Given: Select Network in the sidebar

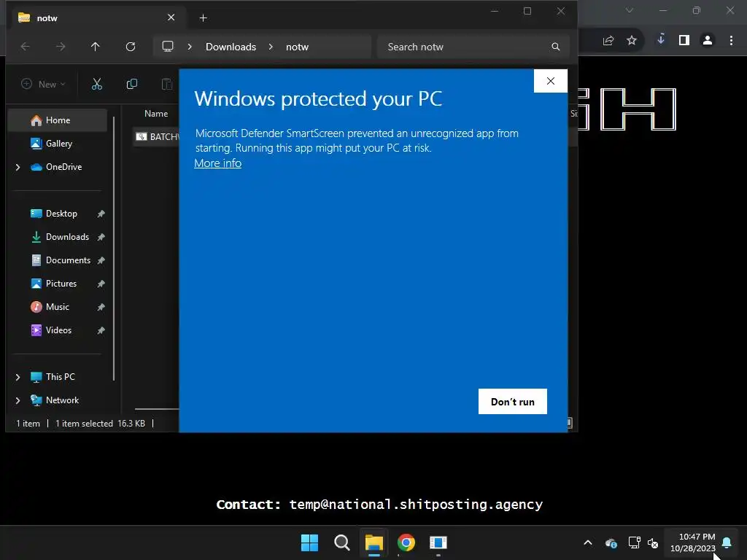Looking at the screenshot, I should point(62,400).
